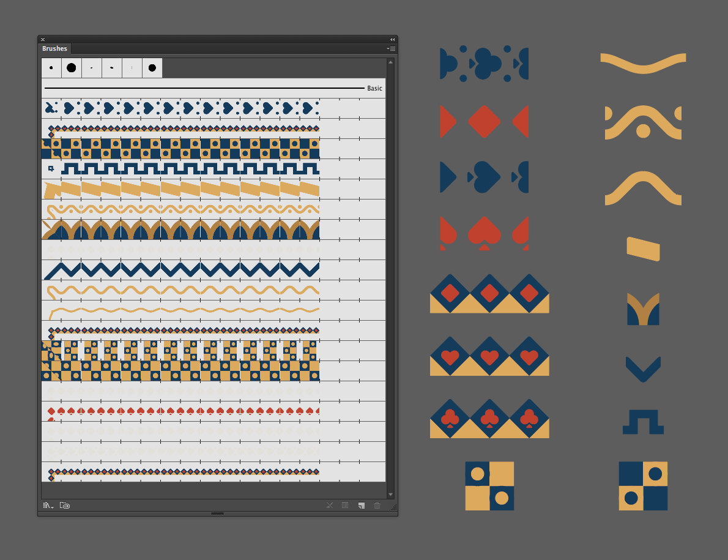728x560 pixels.
Task: Click the navy and brown arch tile
Action: pos(643,309)
